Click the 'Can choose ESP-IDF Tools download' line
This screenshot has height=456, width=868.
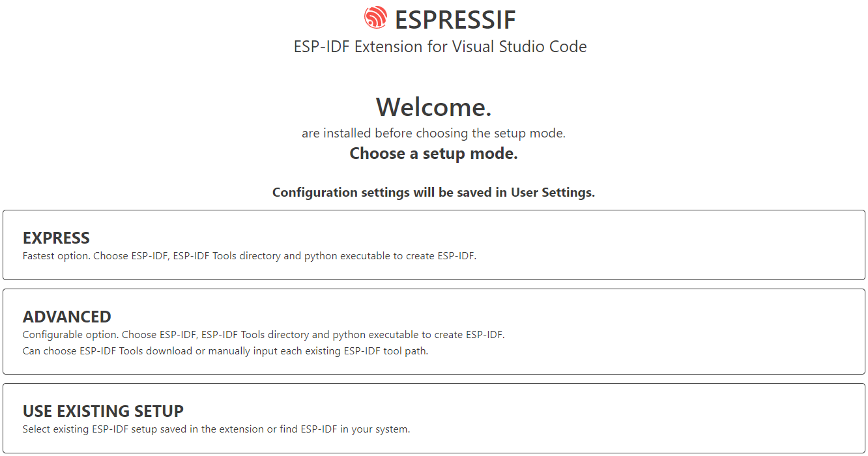[x=225, y=351]
